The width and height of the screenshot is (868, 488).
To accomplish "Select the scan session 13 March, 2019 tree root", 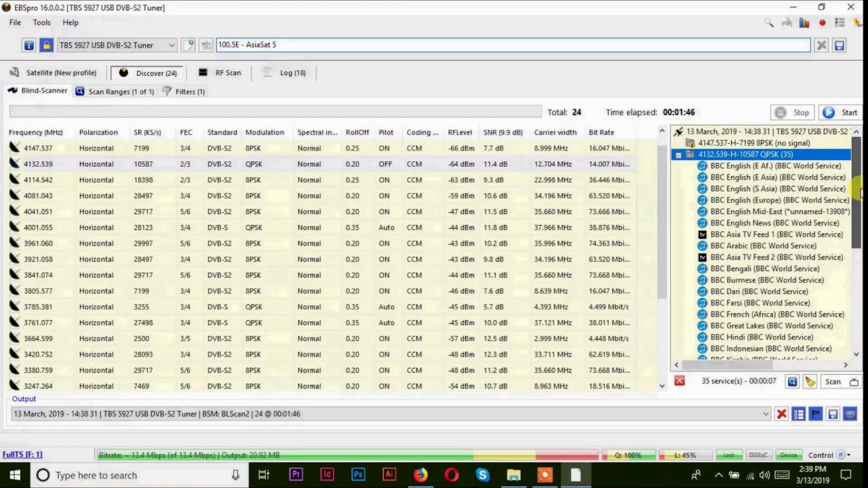I will [766, 131].
